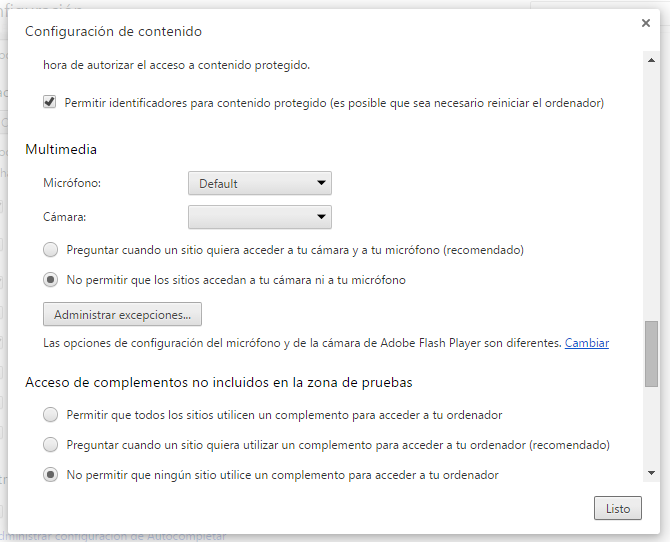This screenshot has height=542, width=670.
Task: Click the Cámara dropdown arrow icon
Action: [x=321, y=216]
